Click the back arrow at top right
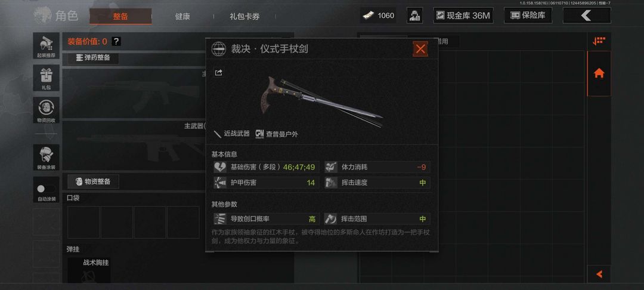This screenshot has width=644, height=290. pyautogui.click(x=587, y=16)
